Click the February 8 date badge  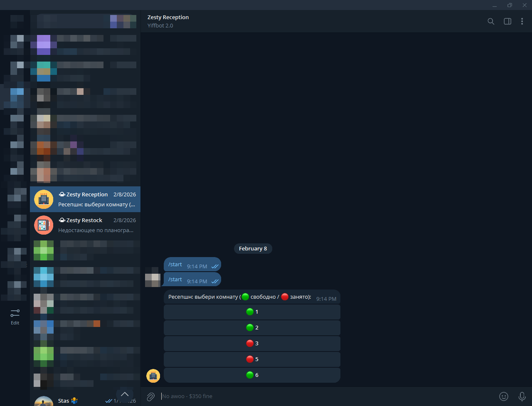[253, 249]
